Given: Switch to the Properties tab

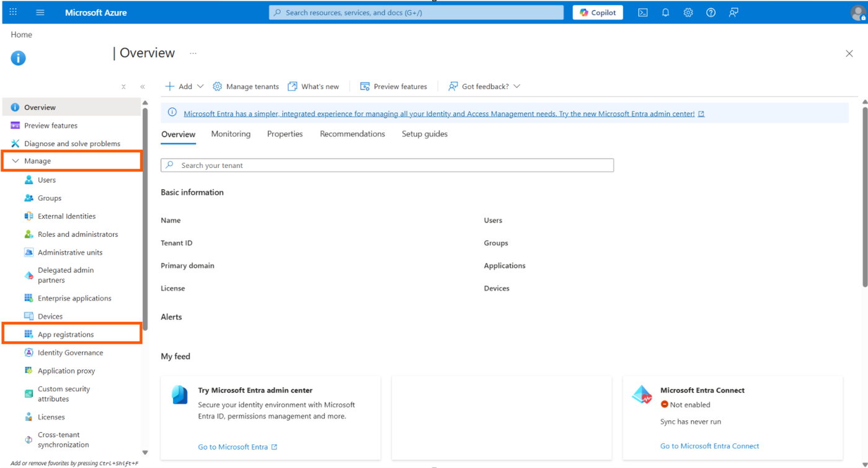Looking at the screenshot, I should coord(285,134).
